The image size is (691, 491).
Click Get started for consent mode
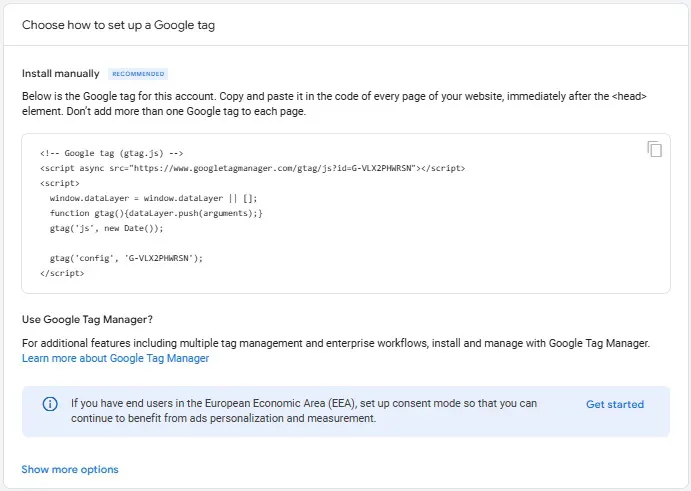(x=615, y=404)
